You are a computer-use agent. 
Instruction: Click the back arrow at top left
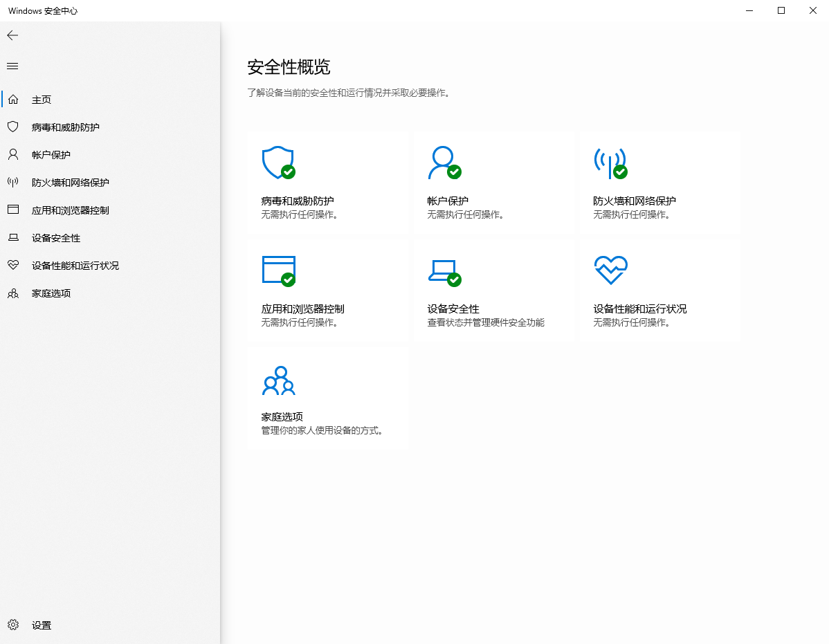[12, 35]
